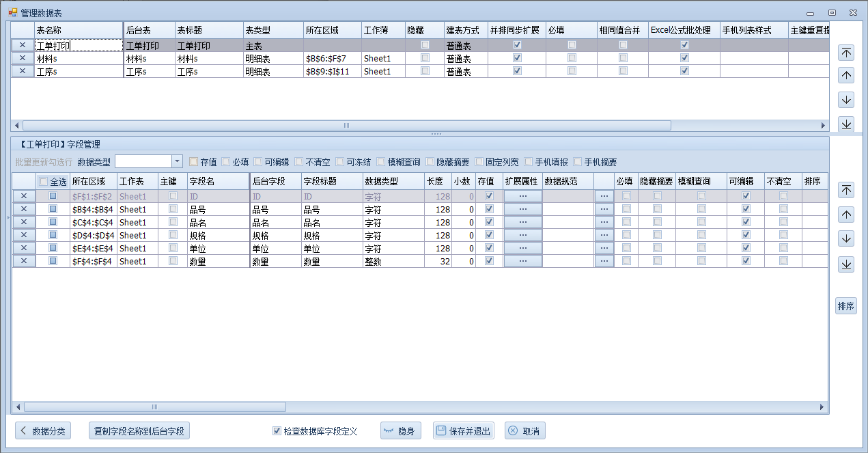Click move-to-top arrow beside upper table list
This screenshot has width=868, height=453.
(846, 53)
